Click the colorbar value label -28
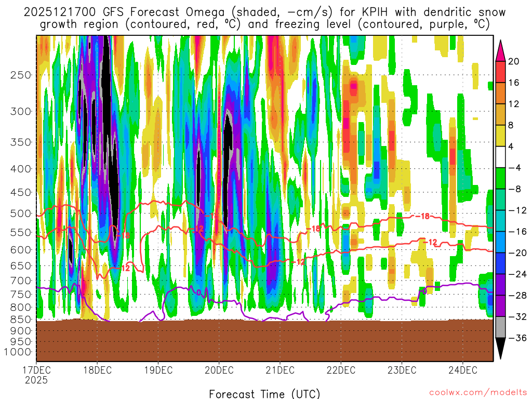 pos(517,296)
